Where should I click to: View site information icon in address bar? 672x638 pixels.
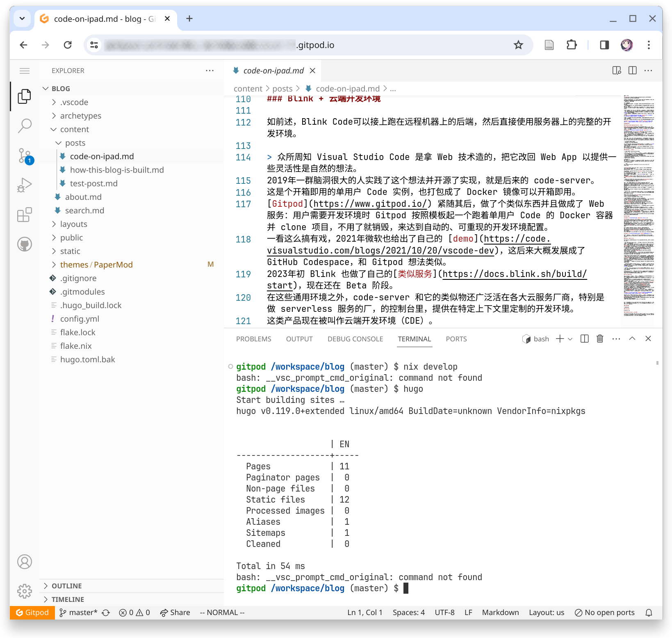[x=94, y=45]
